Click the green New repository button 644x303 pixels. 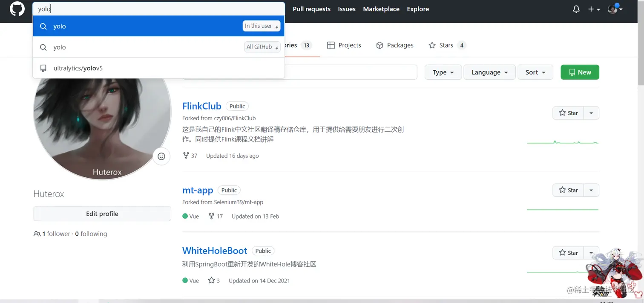(x=580, y=72)
